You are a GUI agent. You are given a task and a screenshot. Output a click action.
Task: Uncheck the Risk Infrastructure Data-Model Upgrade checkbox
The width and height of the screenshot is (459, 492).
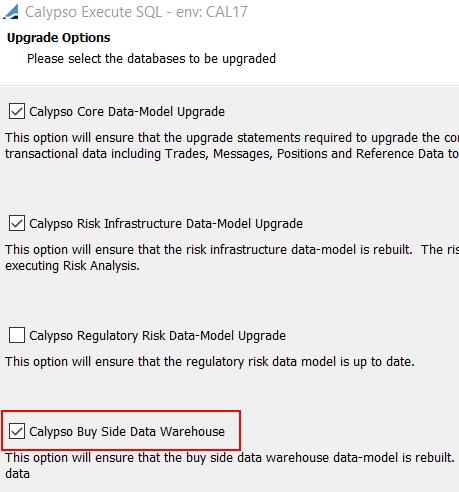pos(17,223)
